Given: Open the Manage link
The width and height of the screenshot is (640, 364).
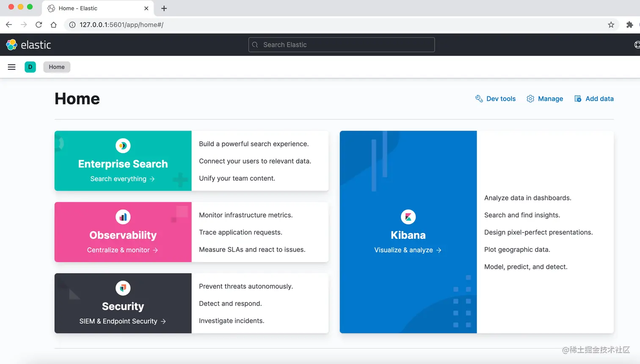Looking at the screenshot, I should click(545, 99).
